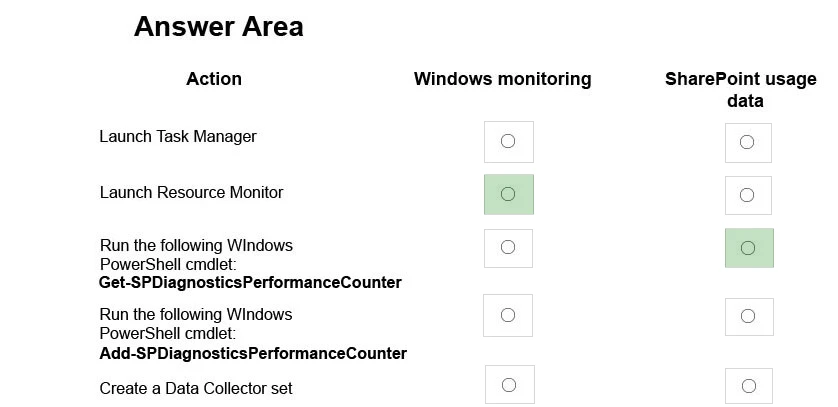Click the Action column header
This screenshot has width=838, height=407.
click(214, 79)
